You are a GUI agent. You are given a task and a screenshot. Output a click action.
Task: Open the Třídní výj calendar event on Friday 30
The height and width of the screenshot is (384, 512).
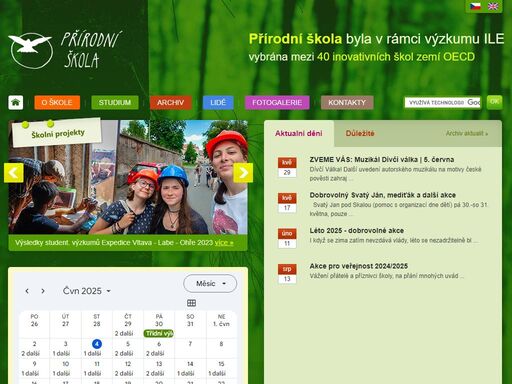point(159,333)
